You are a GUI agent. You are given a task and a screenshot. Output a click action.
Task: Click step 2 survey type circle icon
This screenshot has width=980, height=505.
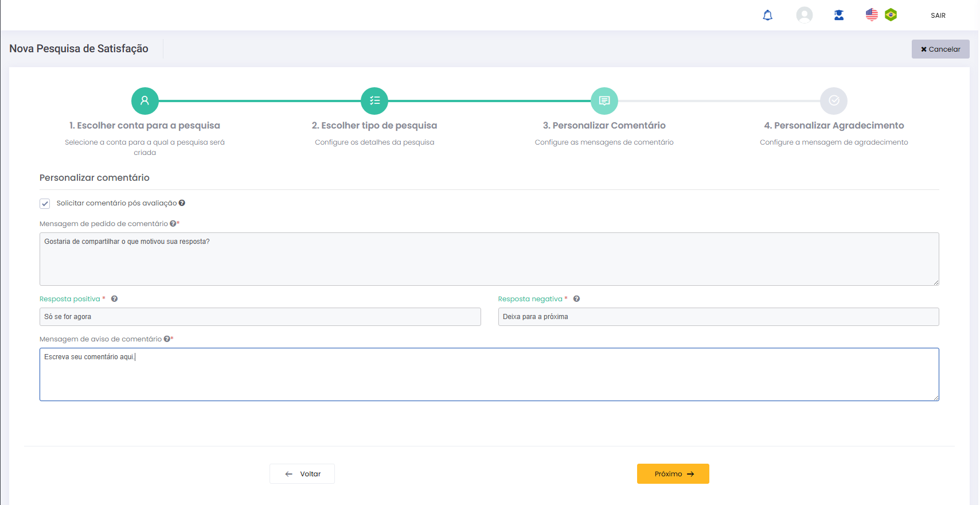point(374,101)
